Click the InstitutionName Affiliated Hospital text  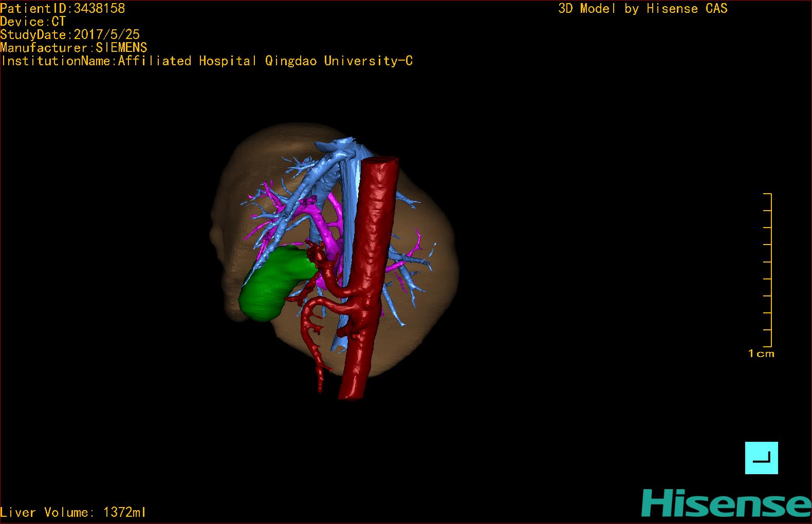pos(207,61)
